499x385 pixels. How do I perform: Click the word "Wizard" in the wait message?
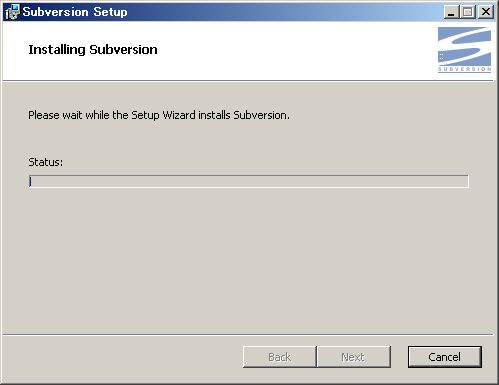click(x=179, y=115)
